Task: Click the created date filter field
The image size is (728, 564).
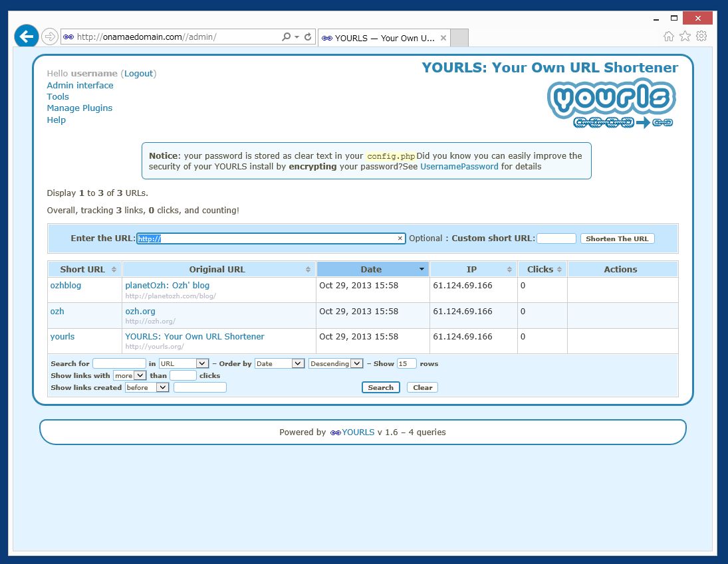Action: pyautogui.click(x=200, y=388)
